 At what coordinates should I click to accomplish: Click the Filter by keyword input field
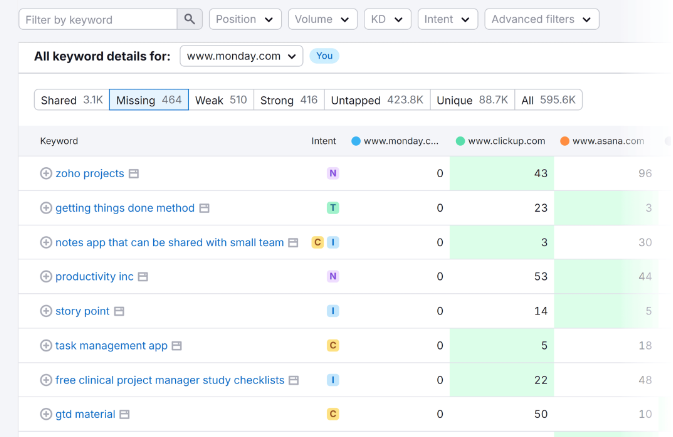point(98,19)
